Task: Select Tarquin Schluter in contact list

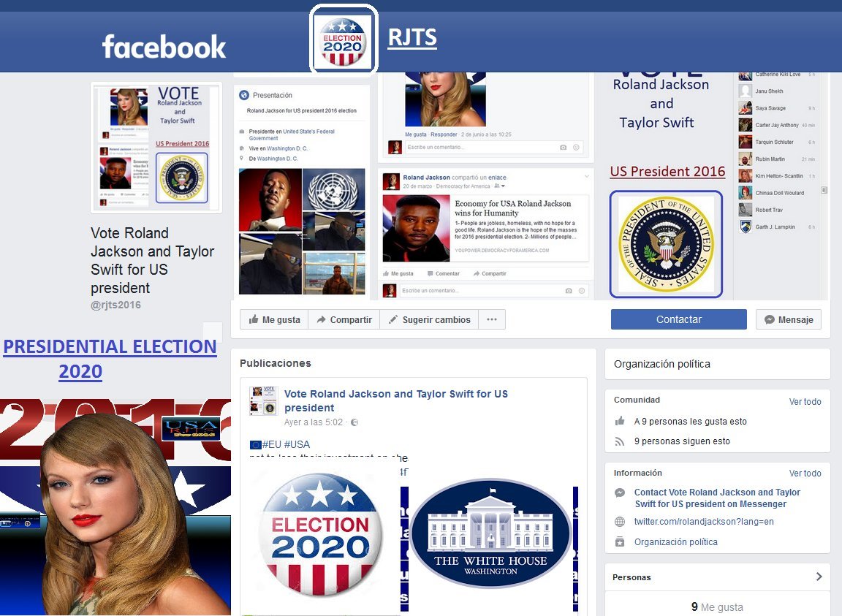Action: (776, 142)
